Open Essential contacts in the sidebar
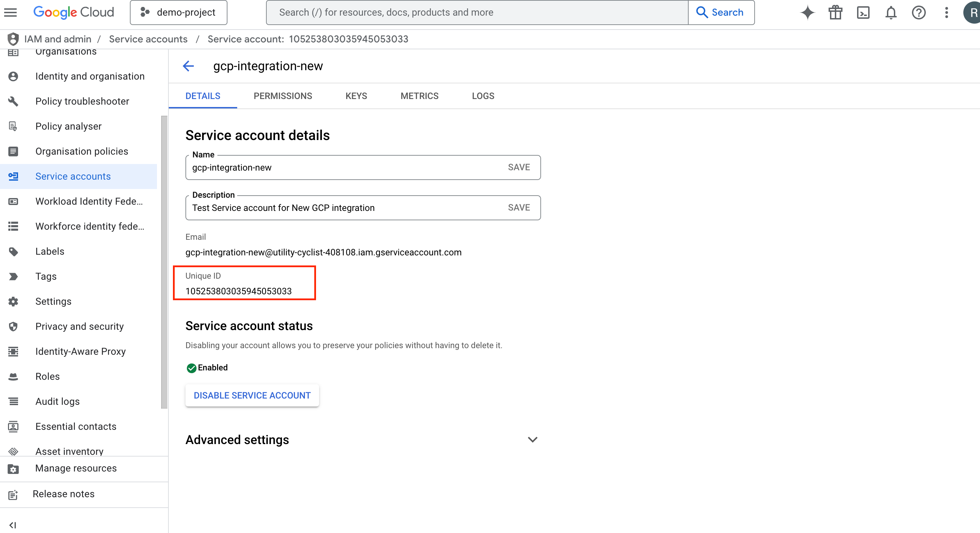Viewport: 980px width, 533px height. coord(78,427)
